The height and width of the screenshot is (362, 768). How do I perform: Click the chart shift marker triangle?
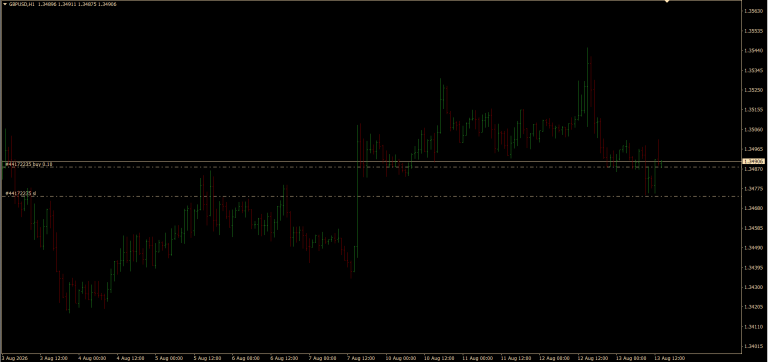(x=667, y=2)
